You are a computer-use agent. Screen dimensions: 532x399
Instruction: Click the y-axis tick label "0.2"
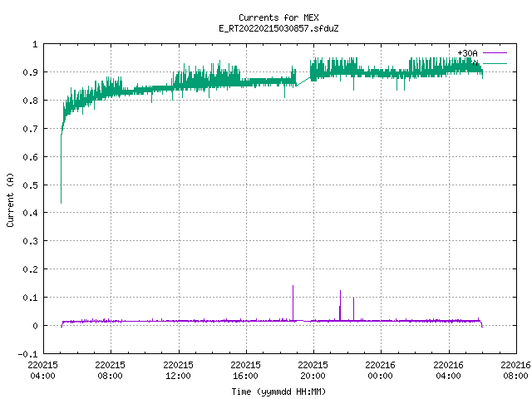30,269
